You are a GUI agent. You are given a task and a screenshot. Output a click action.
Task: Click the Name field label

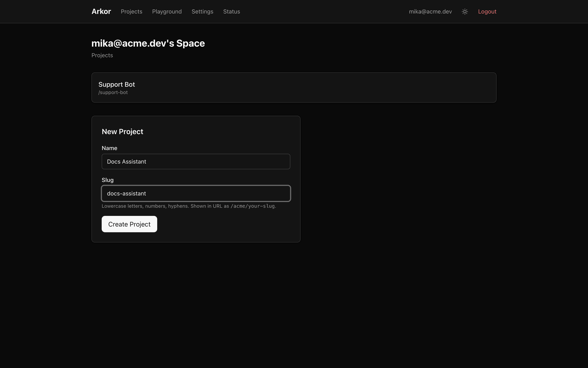click(109, 148)
